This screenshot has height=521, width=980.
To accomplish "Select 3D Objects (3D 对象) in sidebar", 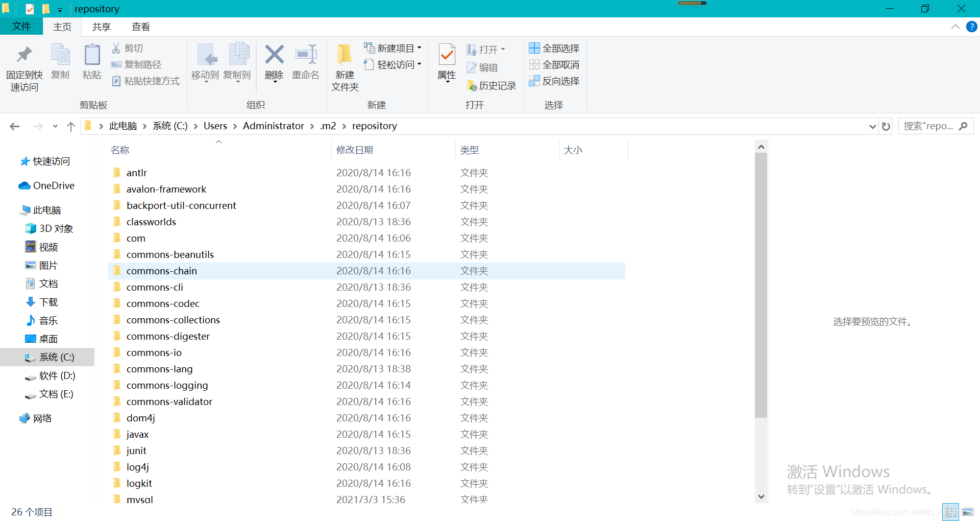I will click(50, 228).
